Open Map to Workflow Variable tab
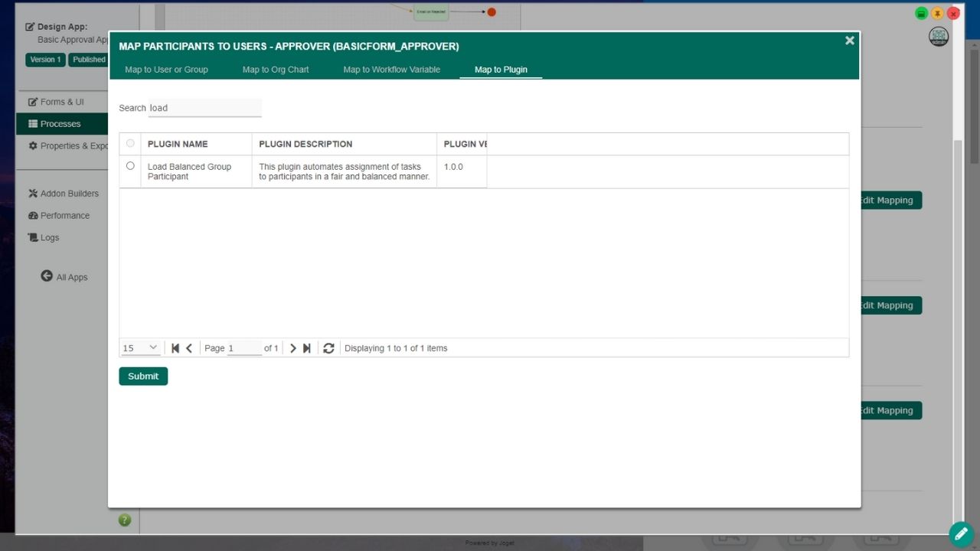The height and width of the screenshot is (551, 980). coord(391,70)
